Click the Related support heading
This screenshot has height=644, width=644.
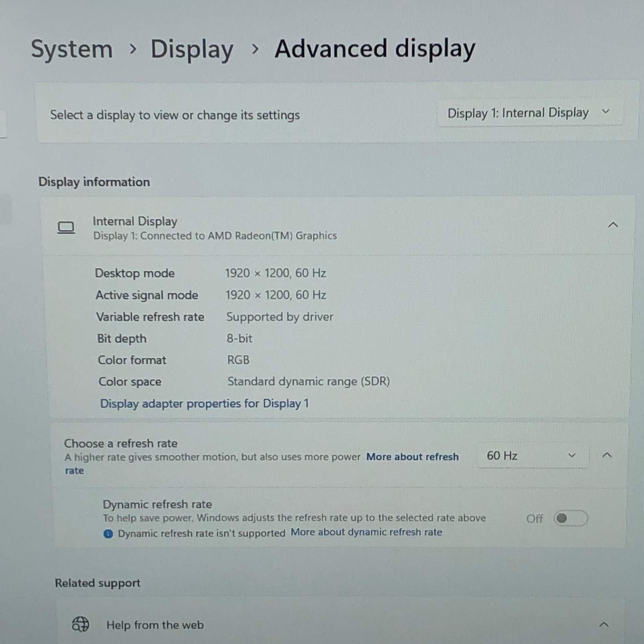pyautogui.click(x=98, y=583)
